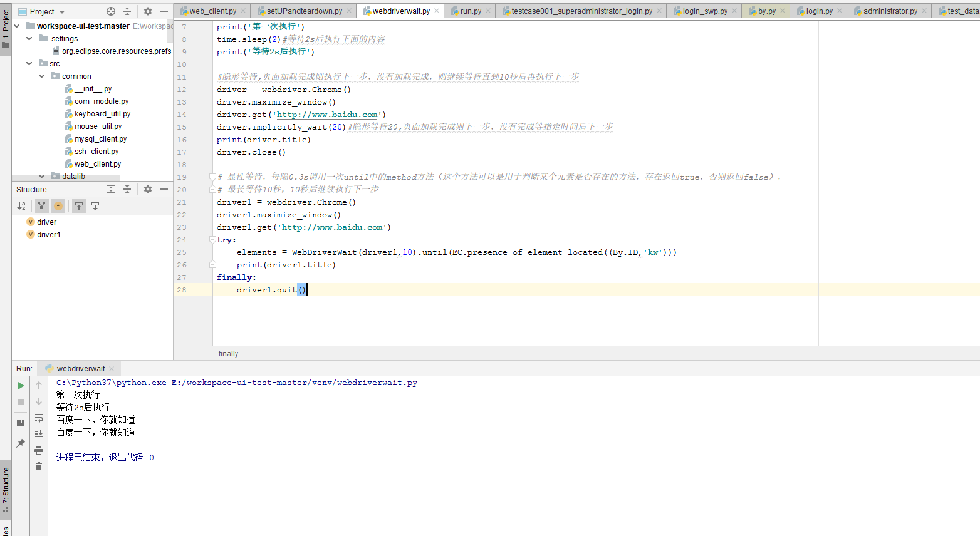Select driver1 variable in Structure

[x=48, y=235]
